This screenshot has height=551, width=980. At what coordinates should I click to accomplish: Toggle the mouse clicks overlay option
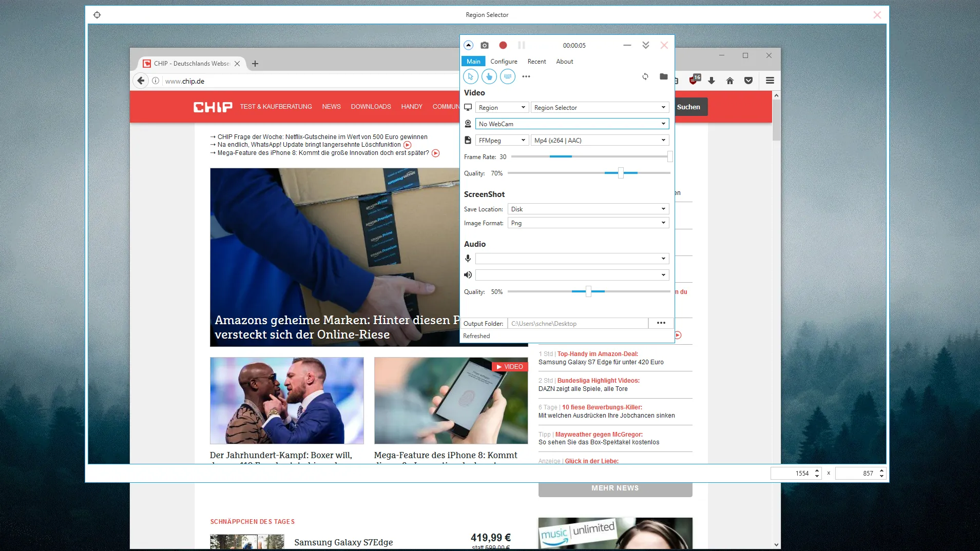[489, 76]
